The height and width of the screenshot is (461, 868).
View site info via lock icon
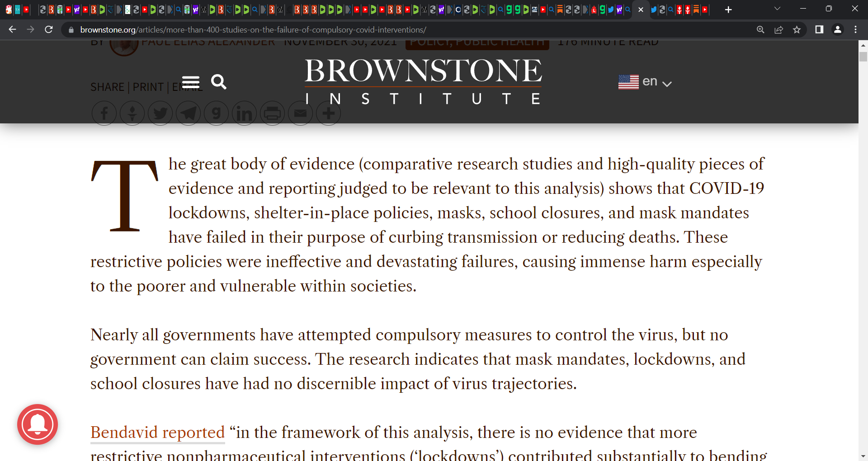[71, 30]
